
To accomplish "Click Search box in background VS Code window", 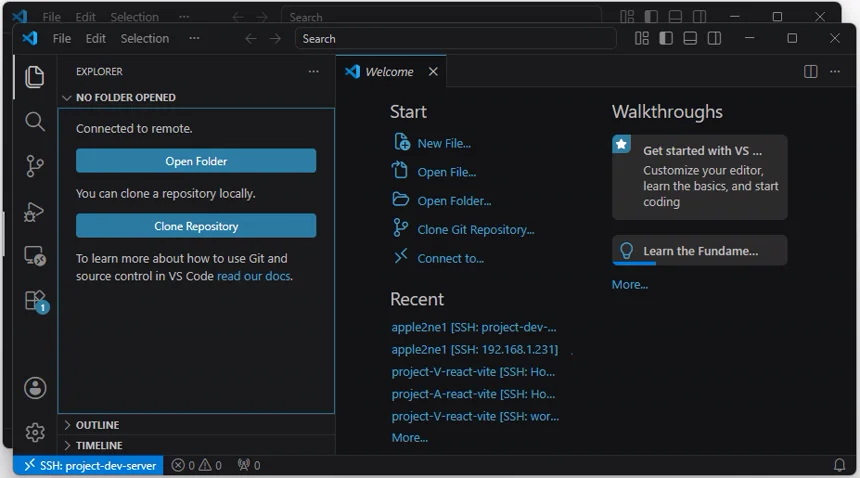I will pyautogui.click(x=442, y=15).
